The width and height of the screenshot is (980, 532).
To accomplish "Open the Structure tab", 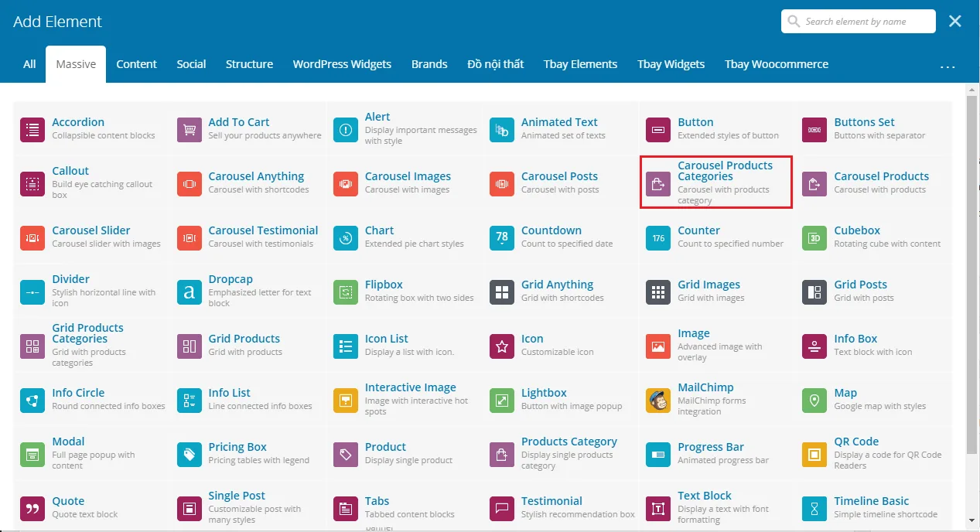I will click(x=249, y=64).
